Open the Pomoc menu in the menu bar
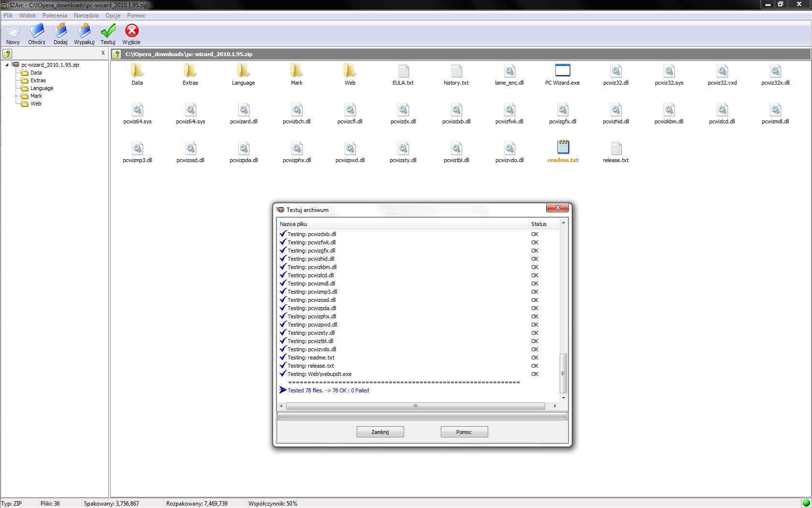 136,15
